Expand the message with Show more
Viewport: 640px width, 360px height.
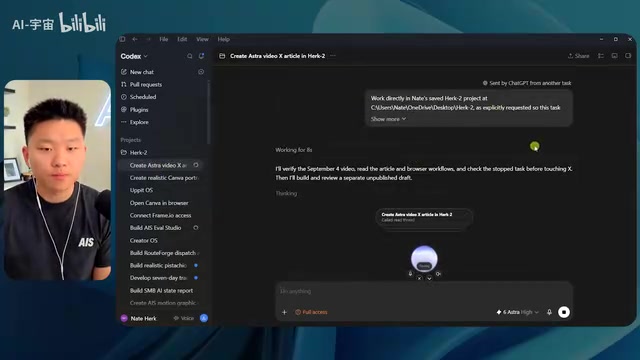click(x=388, y=119)
